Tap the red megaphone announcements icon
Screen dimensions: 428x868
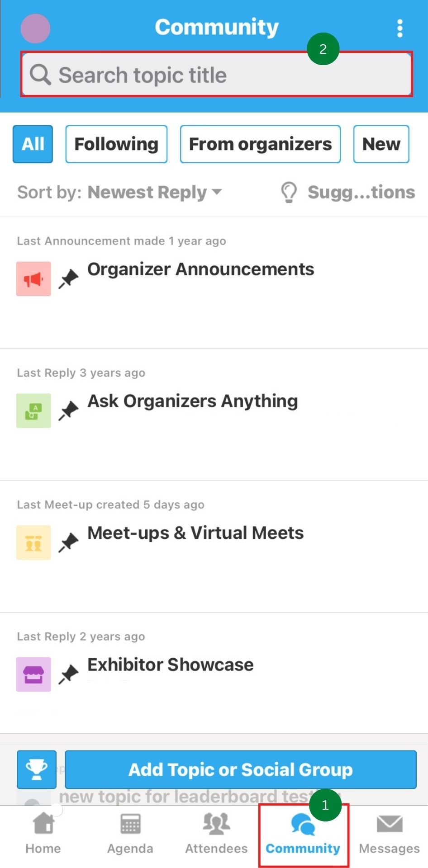click(x=33, y=279)
